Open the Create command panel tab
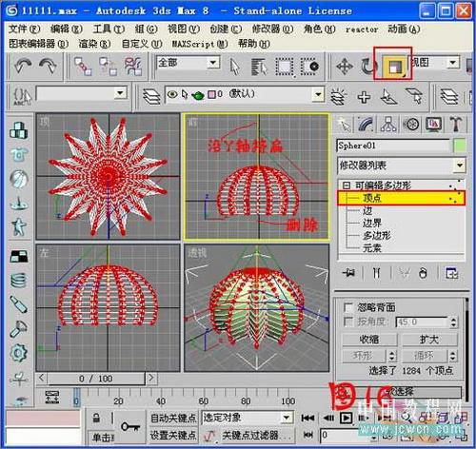Image resolution: width=476 pixels, height=449 pixels. point(345,125)
